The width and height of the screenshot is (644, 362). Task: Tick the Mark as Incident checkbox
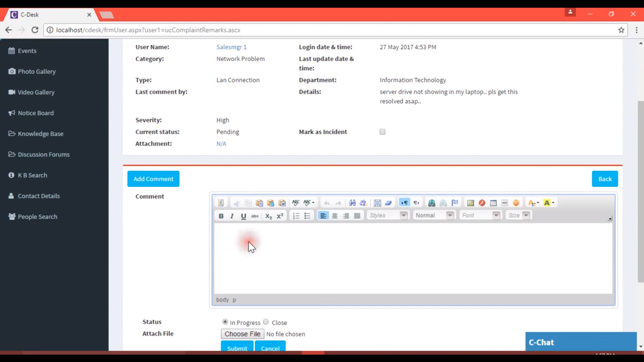[x=382, y=132]
